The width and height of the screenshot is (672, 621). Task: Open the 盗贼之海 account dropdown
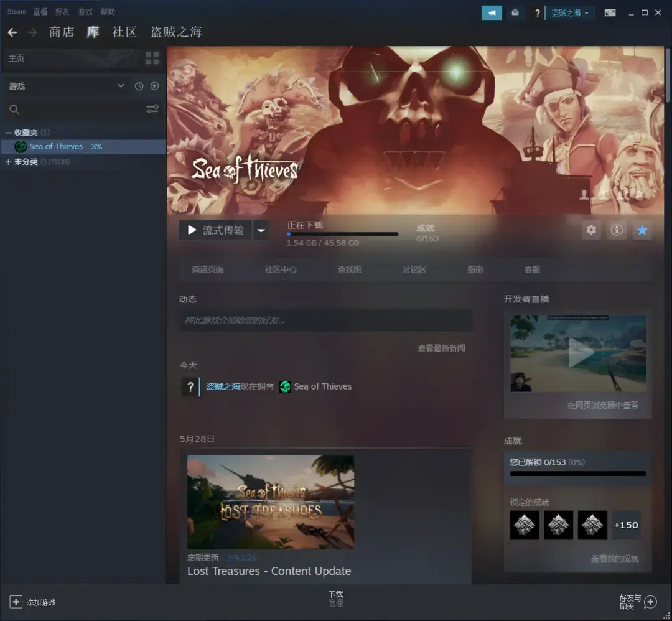coord(569,13)
